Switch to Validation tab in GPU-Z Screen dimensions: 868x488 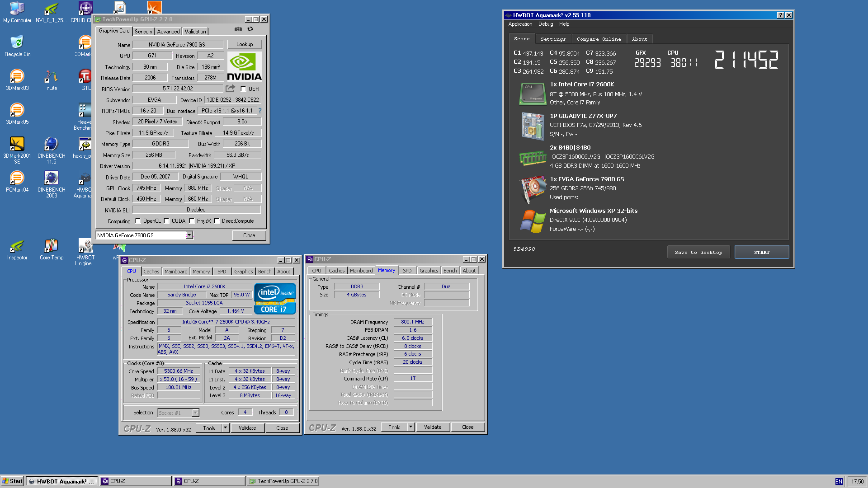pyautogui.click(x=195, y=31)
